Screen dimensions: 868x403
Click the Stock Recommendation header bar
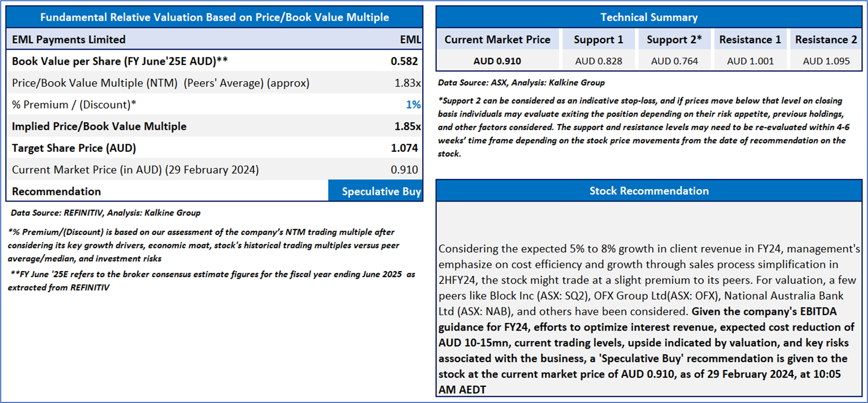tap(649, 191)
